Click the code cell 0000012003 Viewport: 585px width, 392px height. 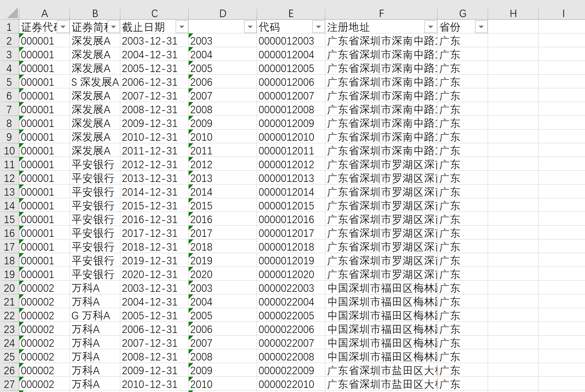[x=291, y=41]
